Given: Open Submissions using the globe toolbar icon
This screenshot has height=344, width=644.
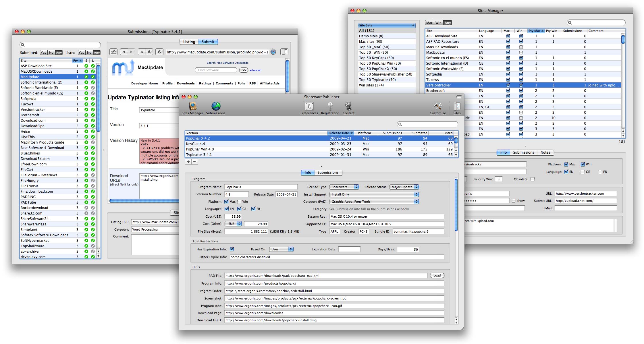Looking at the screenshot, I should [216, 107].
